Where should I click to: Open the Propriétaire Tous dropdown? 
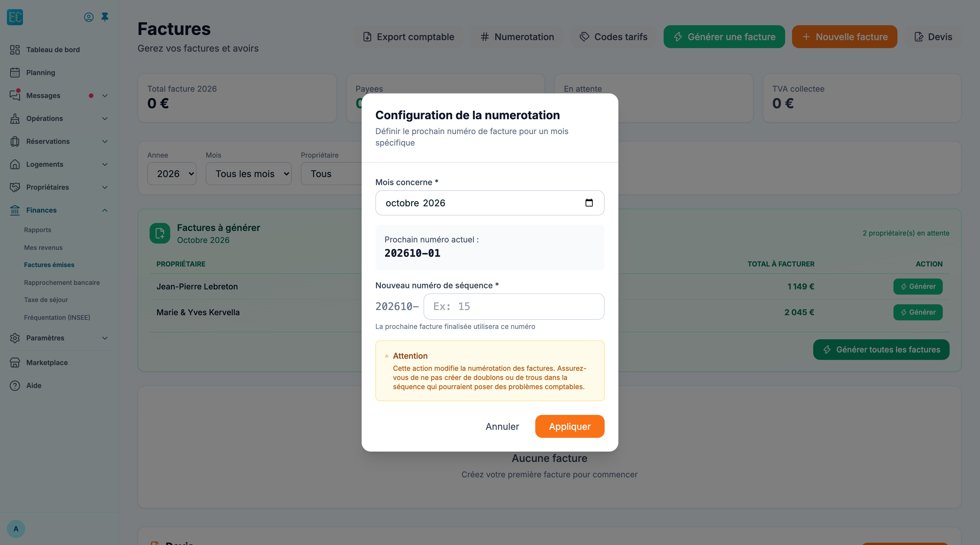point(331,174)
